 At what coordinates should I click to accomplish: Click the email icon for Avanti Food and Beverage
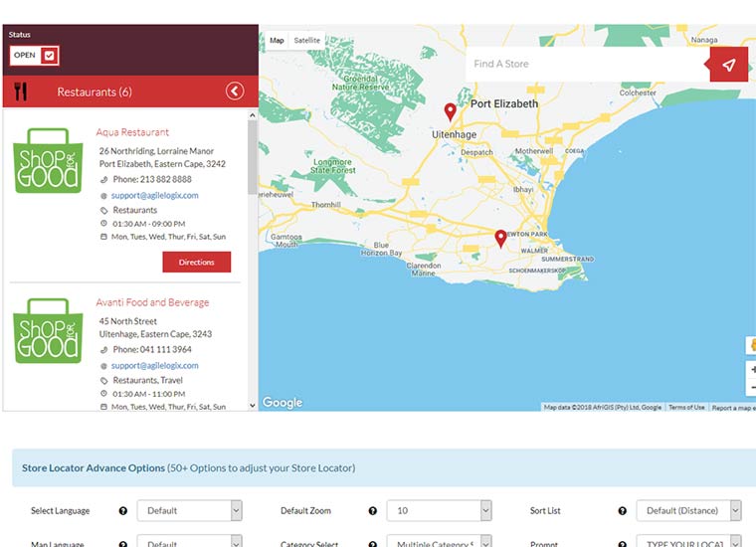[x=103, y=366]
